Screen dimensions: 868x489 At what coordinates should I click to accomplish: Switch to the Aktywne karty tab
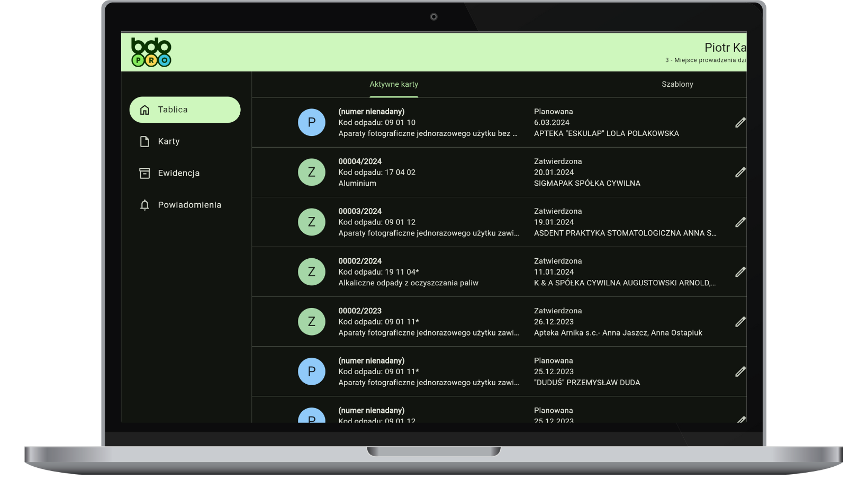(393, 84)
